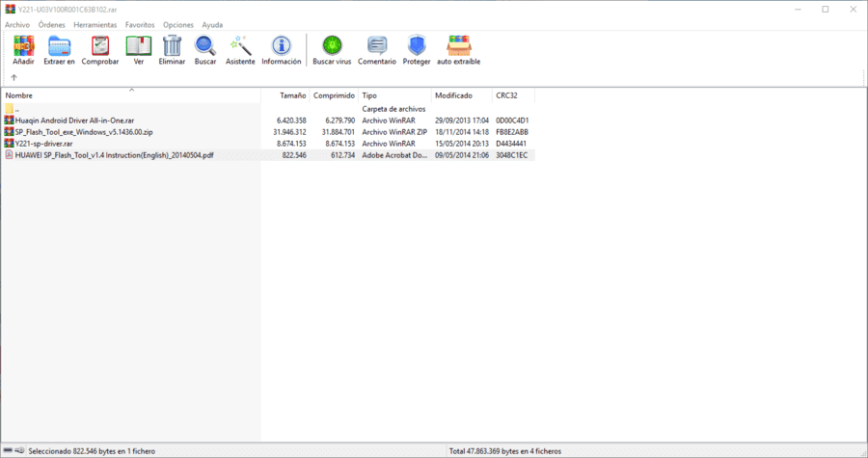Click date 18/11/2014 14:18
Viewport: 868px width, 458px height.
462,132
